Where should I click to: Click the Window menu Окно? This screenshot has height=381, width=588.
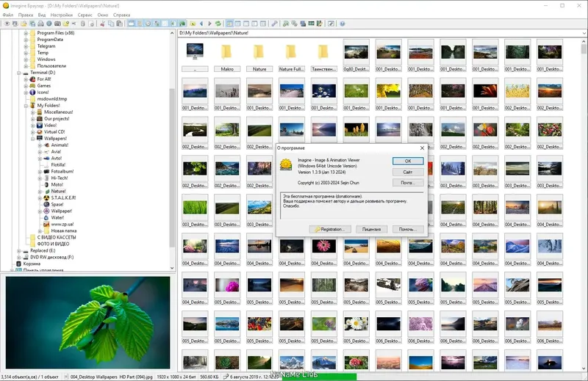103,15
